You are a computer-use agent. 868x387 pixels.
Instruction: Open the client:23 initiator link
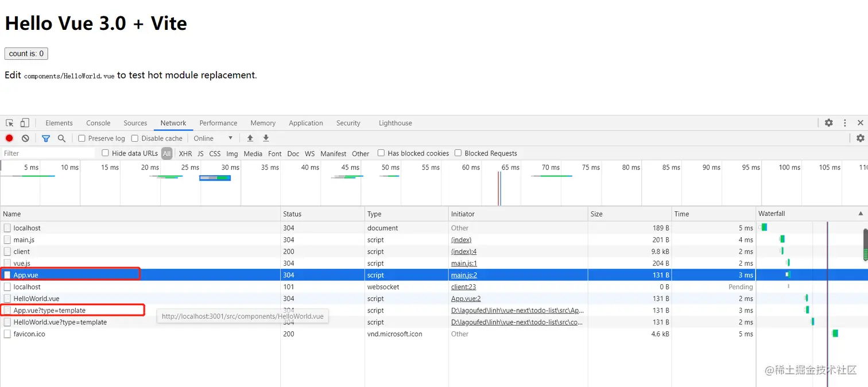tap(463, 287)
